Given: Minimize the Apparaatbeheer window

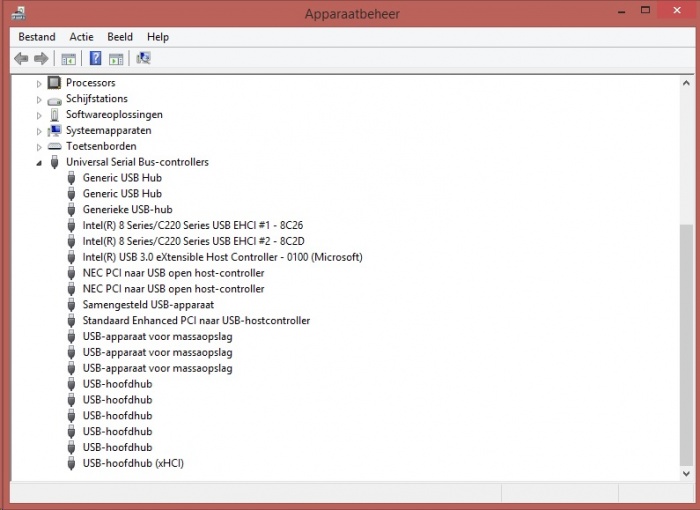Looking at the screenshot, I should (x=621, y=11).
